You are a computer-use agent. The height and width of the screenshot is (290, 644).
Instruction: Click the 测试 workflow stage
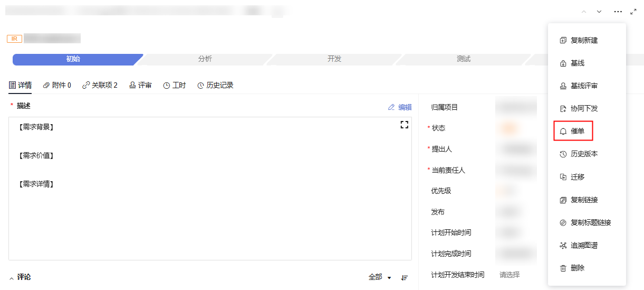click(464, 59)
